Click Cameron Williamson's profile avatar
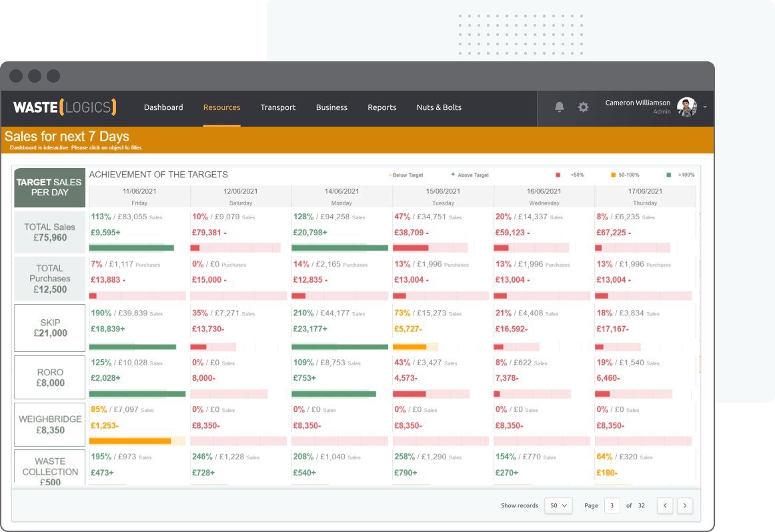Screen dimensions: 775x532 click(686, 107)
